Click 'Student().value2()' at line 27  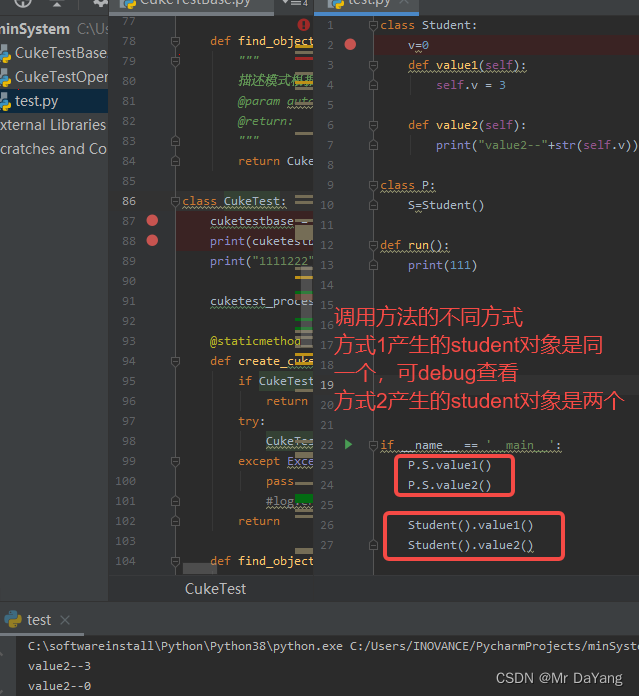click(470, 545)
